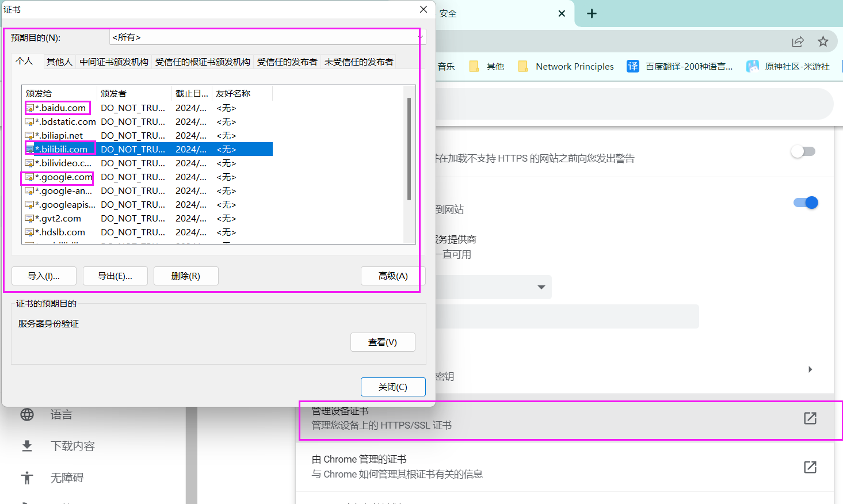Select the *.bilibili.com certificate row
The height and width of the screenshot is (504, 843).
point(148,150)
